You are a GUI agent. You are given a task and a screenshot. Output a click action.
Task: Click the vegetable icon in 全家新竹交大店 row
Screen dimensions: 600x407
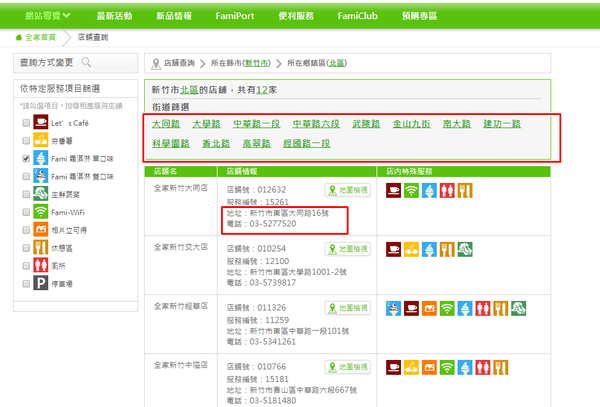point(465,249)
